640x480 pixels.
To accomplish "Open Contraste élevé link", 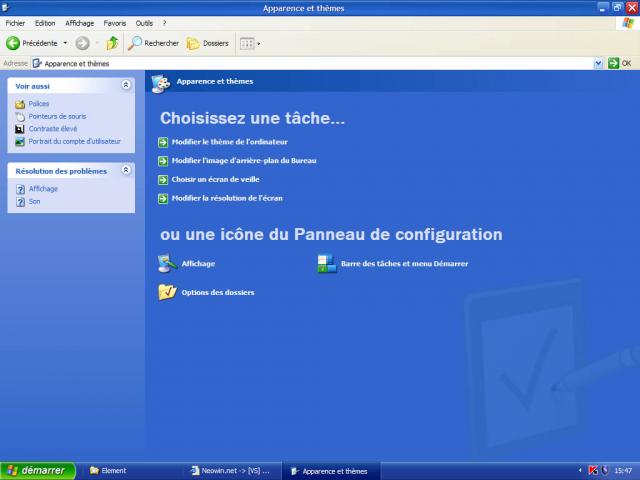I will click(53, 129).
